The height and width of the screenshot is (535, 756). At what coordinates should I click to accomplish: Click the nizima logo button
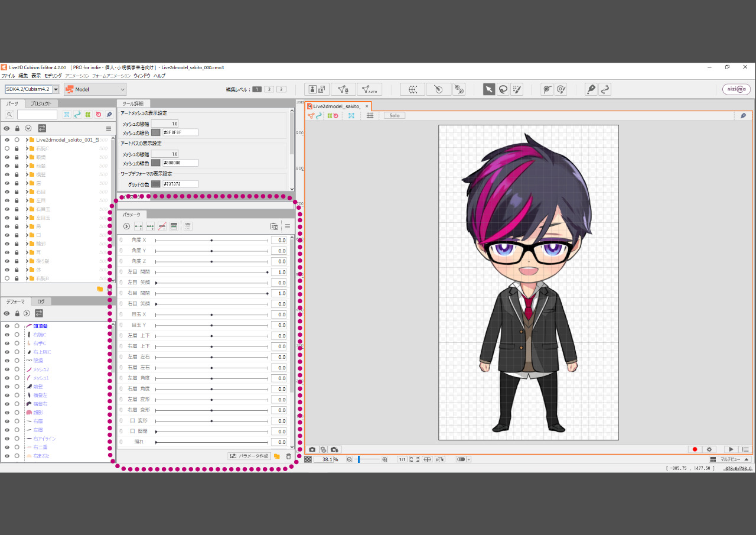(737, 89)
